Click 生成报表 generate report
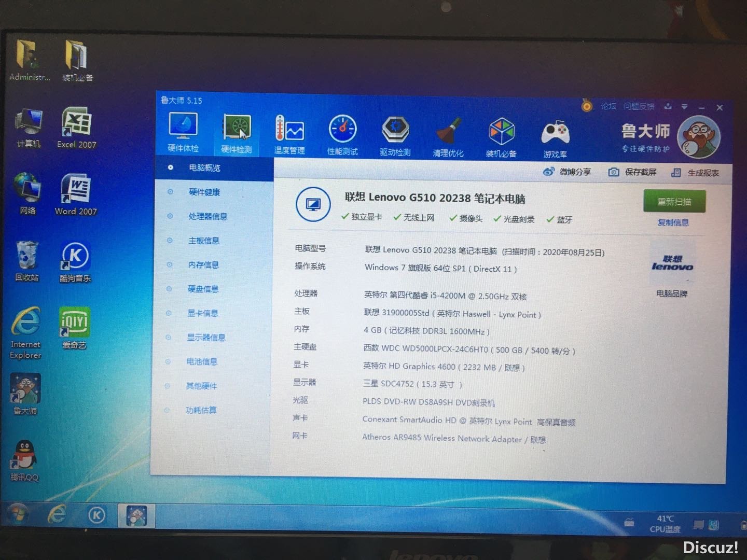This screenshot has width=747, height=560. pos(695,173)
